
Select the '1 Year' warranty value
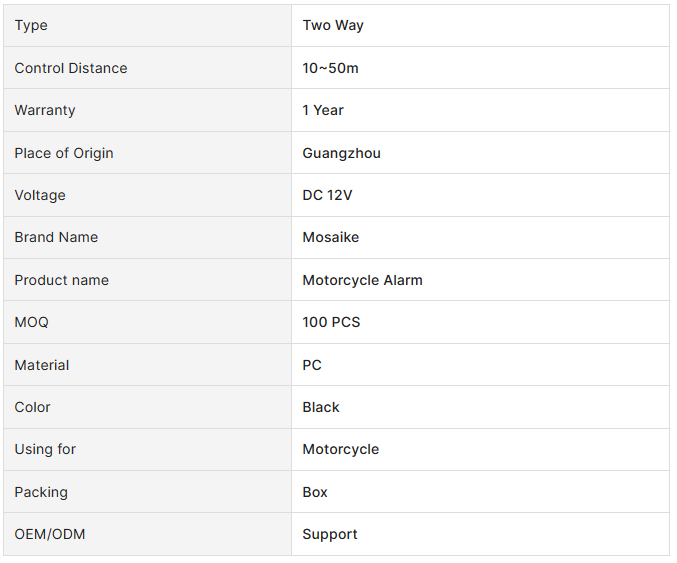[x=323, y=110]
